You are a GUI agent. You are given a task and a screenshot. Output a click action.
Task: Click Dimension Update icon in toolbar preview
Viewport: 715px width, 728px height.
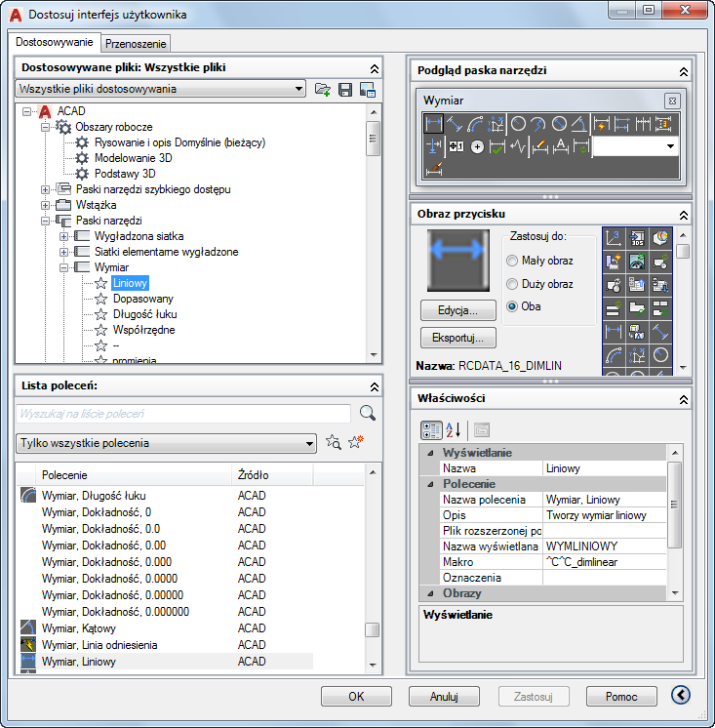click(580, 146)
